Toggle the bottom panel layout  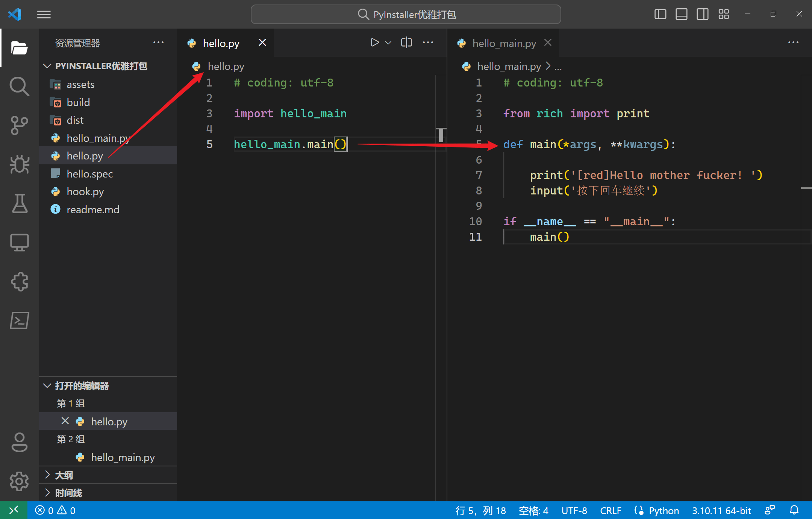(x=681, y=14)
